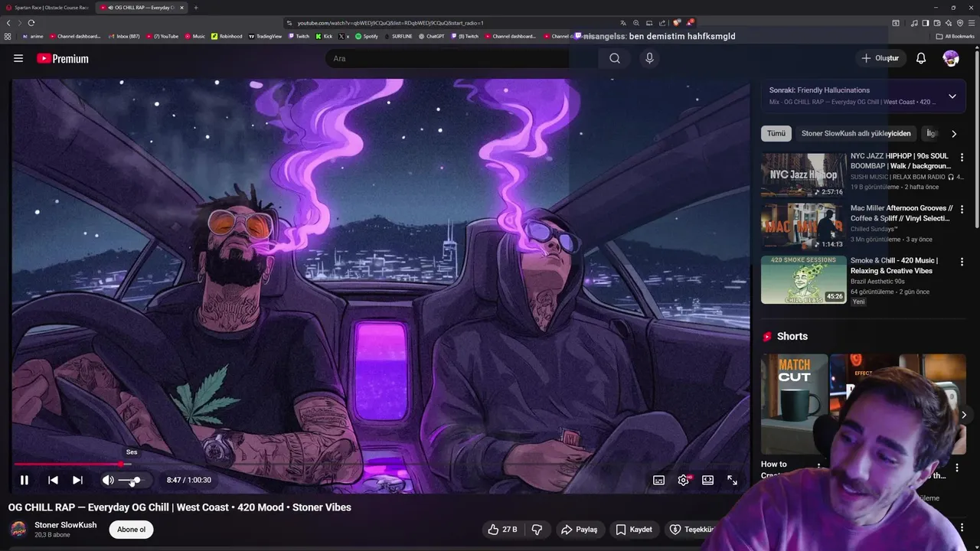The height and width of the screenshot is (551, 980).
Task: Open the Robinhood bookmark
Action: click(x=227, y=36)
